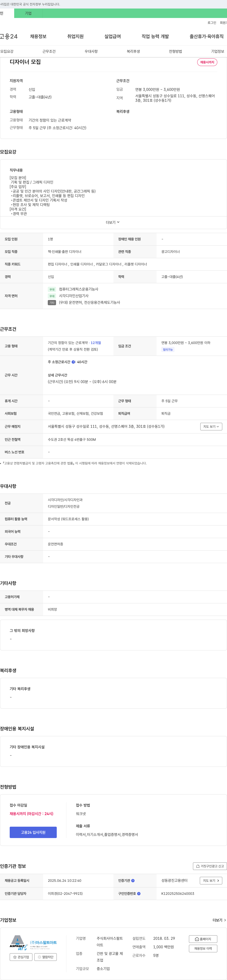Report via 거짓구인광고 신고 button

tap(210, 866)
